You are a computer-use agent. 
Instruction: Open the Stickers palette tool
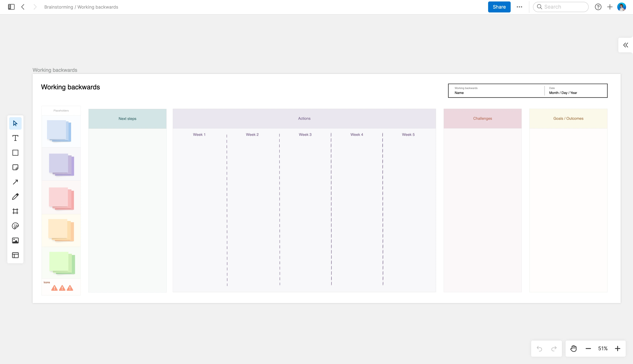tap(15, 226)
